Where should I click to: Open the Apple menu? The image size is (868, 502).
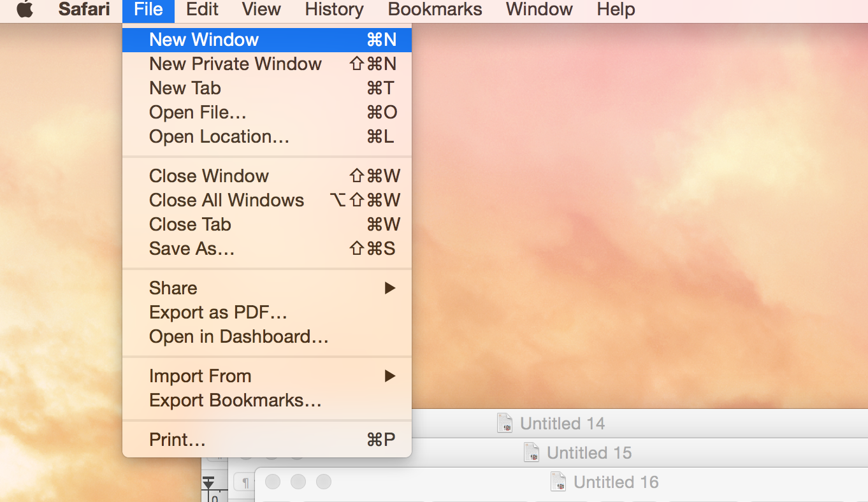tap(25, 10)
